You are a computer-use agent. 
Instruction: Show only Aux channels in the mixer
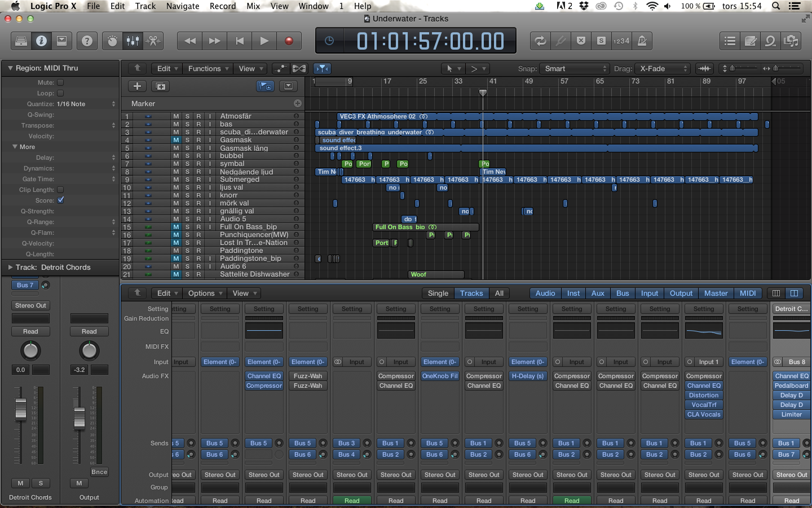tap(598, 293)
